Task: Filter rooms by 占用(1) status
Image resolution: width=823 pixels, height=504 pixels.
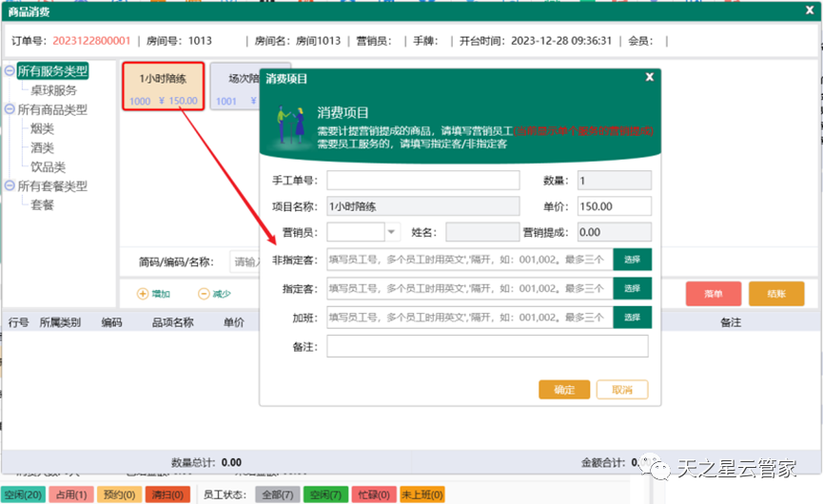Action: tap(71, 494)
